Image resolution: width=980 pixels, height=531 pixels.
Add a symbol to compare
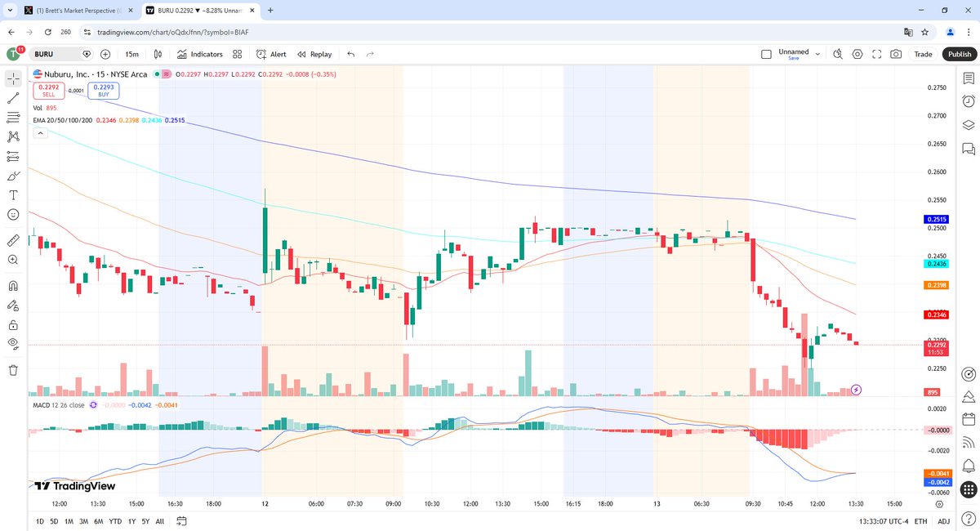105,54
